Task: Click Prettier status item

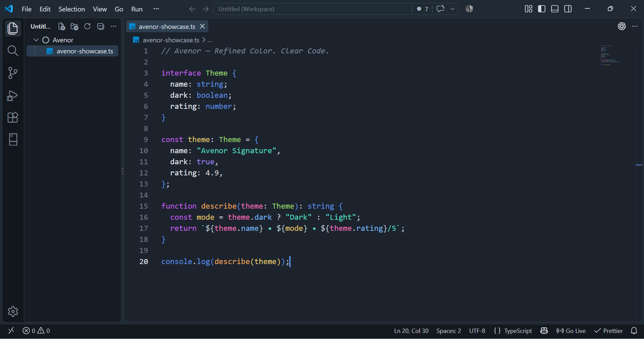Action: 608,331
